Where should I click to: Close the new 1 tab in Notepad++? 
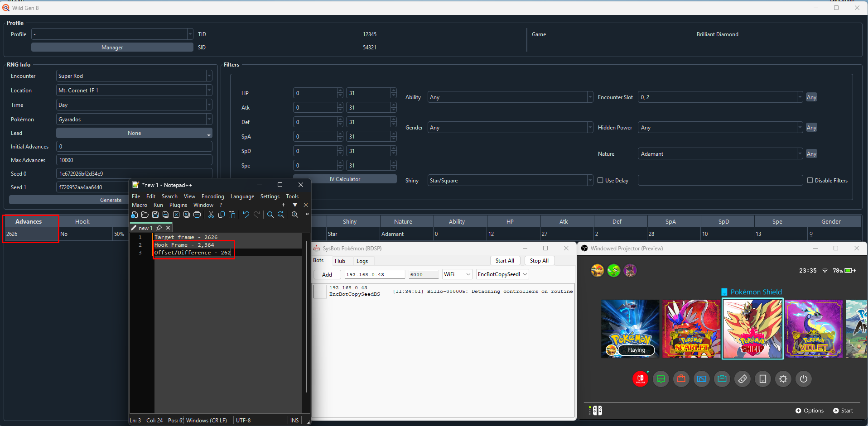168,228
